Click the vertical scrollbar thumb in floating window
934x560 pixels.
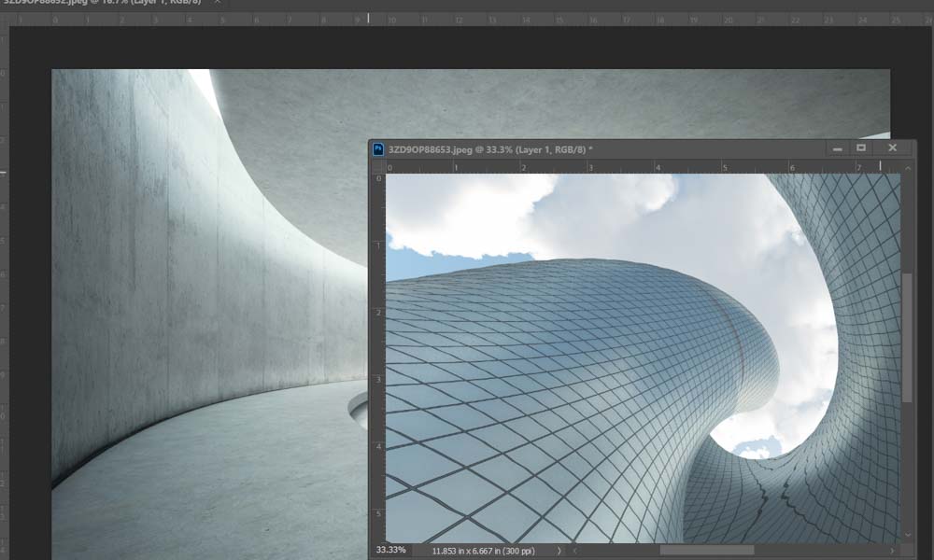point(907,336)
